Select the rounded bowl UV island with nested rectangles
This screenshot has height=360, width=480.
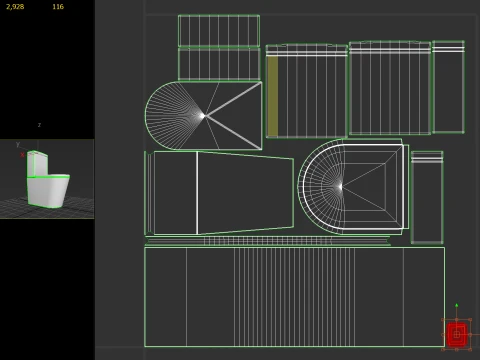click(353, 187)
